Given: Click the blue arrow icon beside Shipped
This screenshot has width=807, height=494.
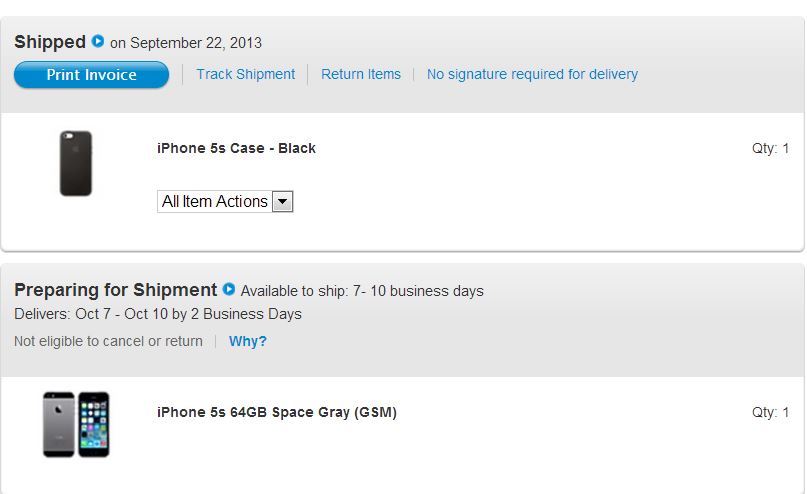Looking at the screenshot, I should pyautogui.click(x=98, y=41).
